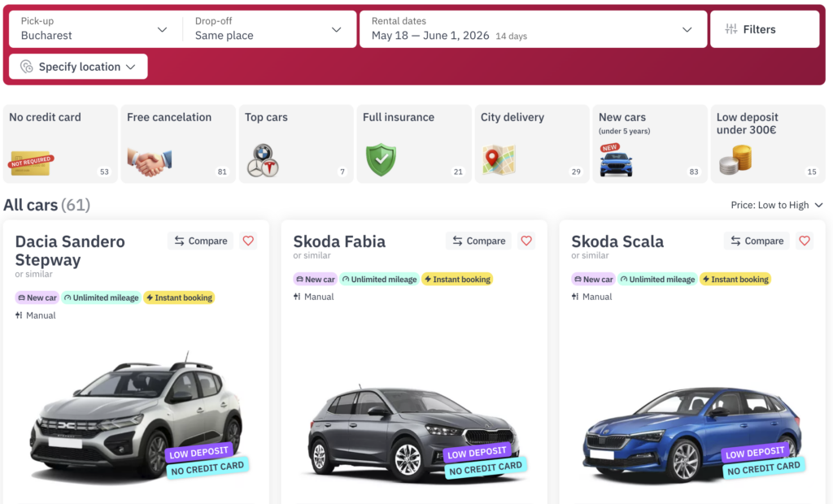Screen dimensions: 833x504
Task: Click Instant booking tag on Skoda Scala
Action: pos(735,279)
